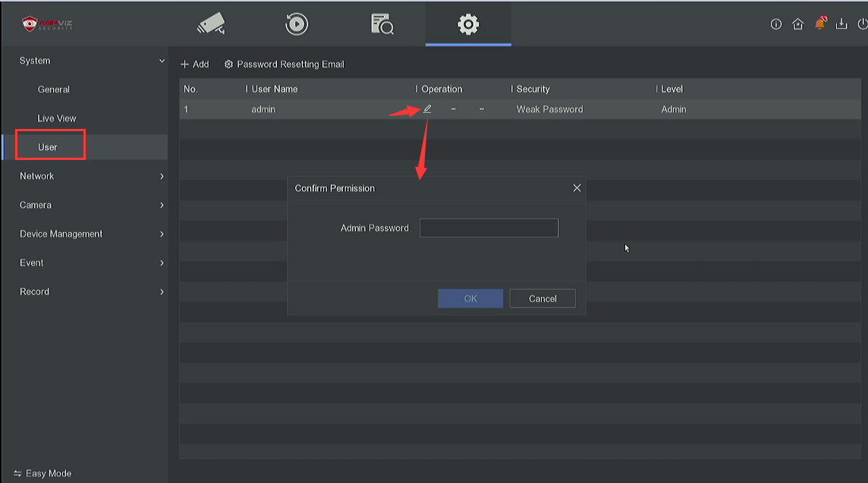
Task: Click the home icon in top bar
Action: (797, 24)
